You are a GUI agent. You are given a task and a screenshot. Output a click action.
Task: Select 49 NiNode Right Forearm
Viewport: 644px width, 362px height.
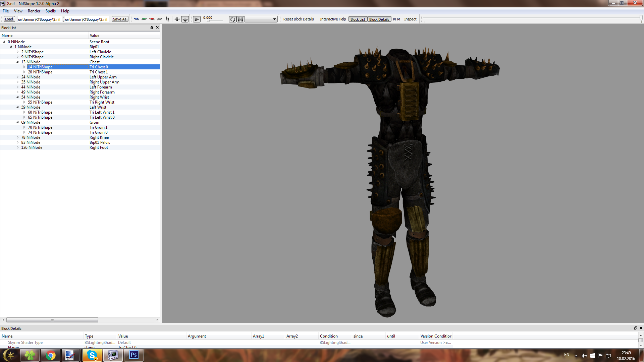(80, 92)
